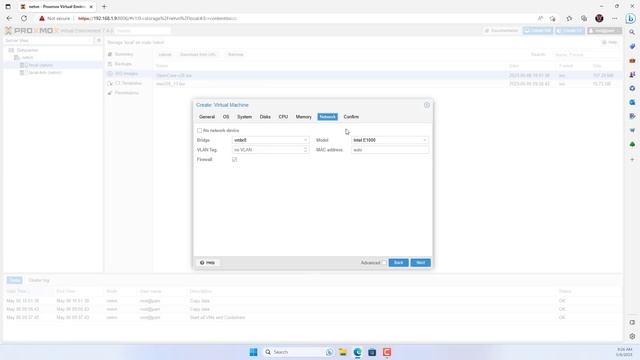Open the browser profile avatar

(x=599, y=18)
